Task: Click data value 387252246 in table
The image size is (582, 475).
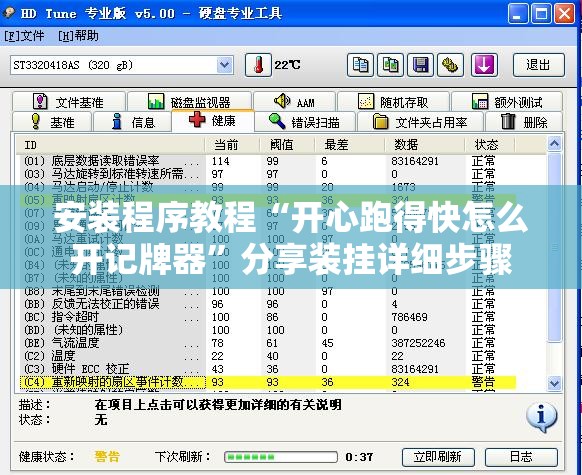Action: [418, 343]
